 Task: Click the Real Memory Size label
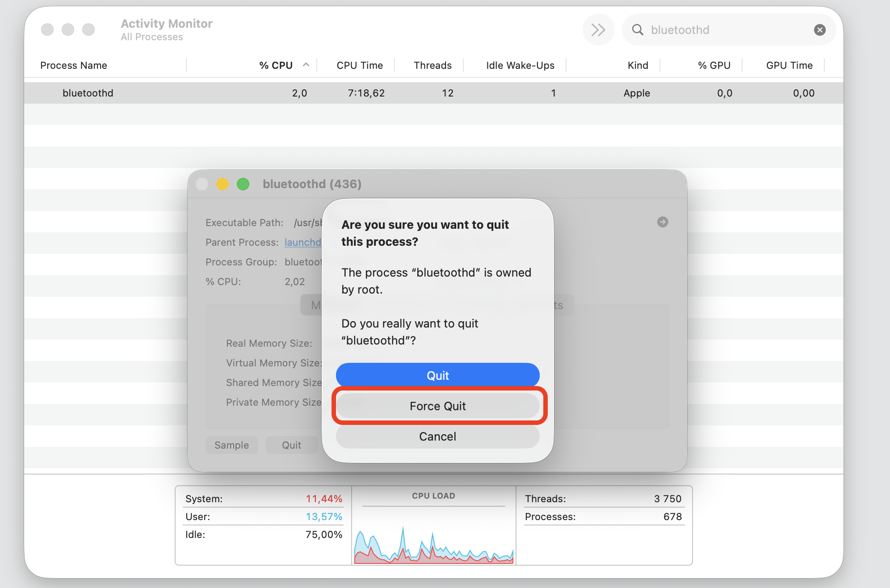(269, 343)
